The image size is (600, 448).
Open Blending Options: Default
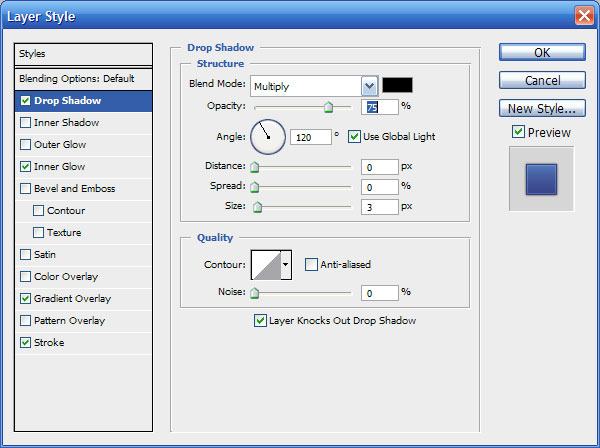tap(83, 79)
